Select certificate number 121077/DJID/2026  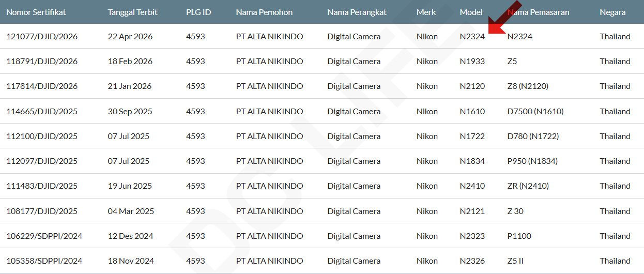42,36
